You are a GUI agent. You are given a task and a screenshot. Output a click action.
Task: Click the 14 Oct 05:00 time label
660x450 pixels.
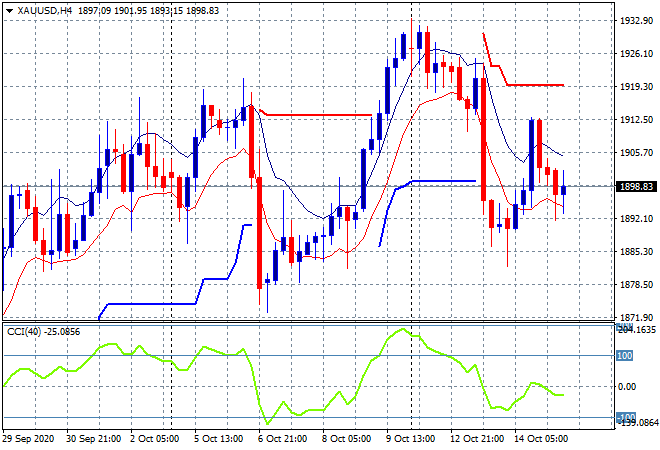click(x=541, y=439)
